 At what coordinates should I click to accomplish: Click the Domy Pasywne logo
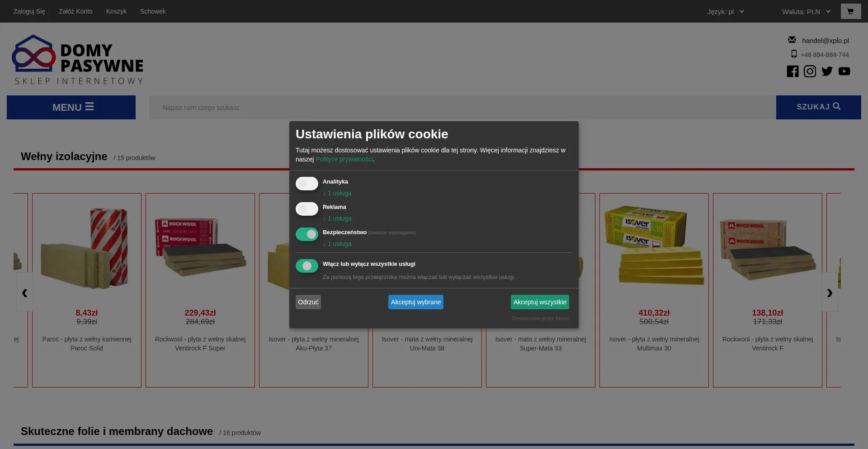pyautogui.click(x=78, y=60)
